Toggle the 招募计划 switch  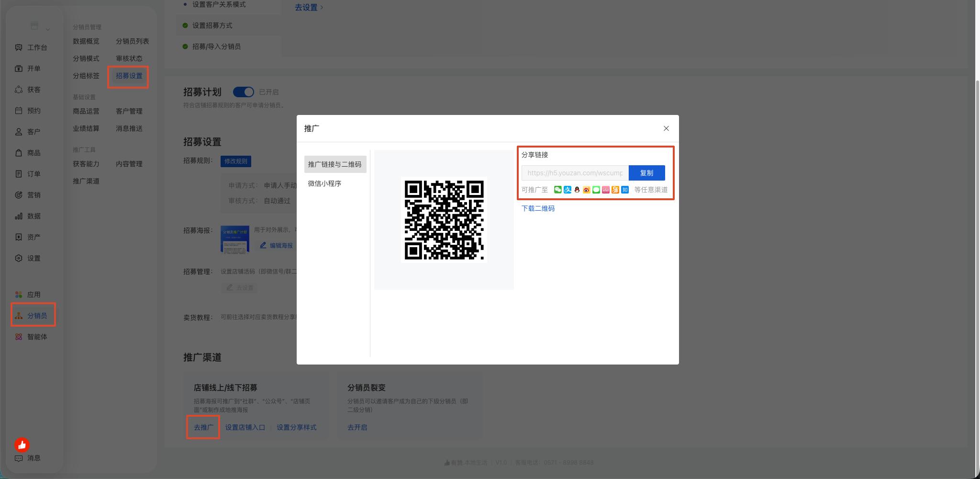tap(243, 92)
